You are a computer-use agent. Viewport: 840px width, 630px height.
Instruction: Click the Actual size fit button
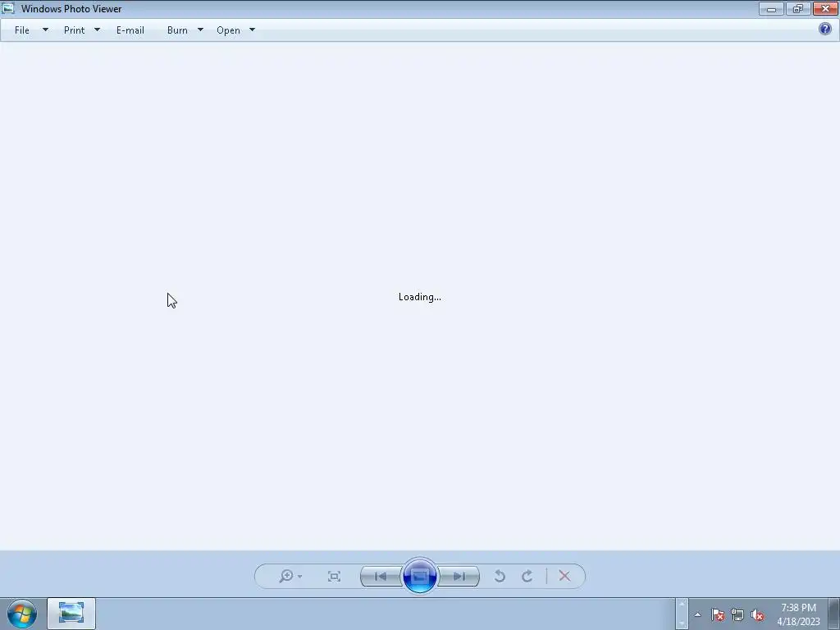pos(334,576)
